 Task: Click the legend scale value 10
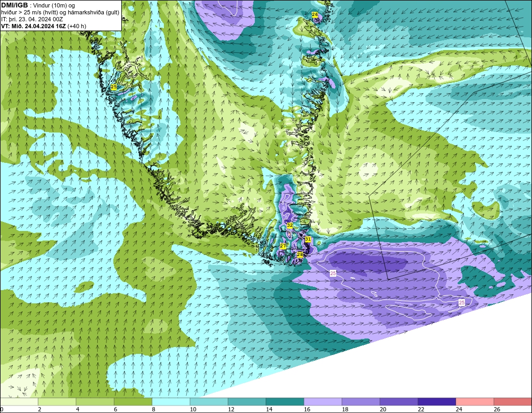(193, 409)
